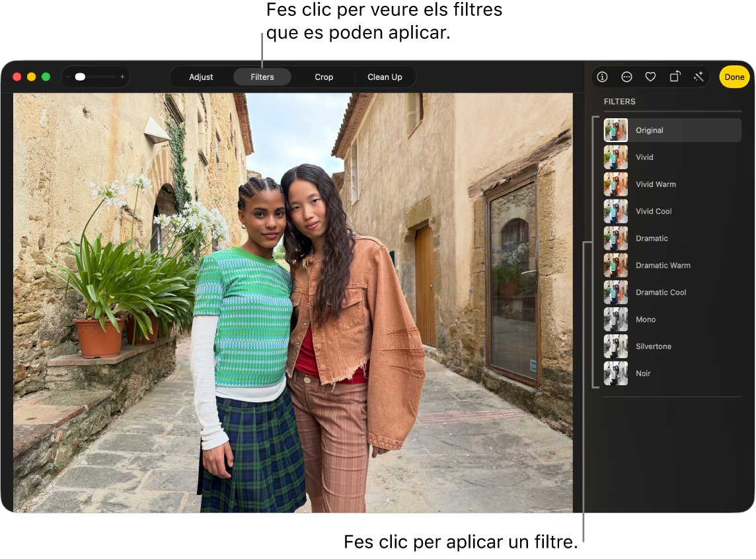Zoom in with the plus icon
This screenshot has height=559, width=756.
122,77
